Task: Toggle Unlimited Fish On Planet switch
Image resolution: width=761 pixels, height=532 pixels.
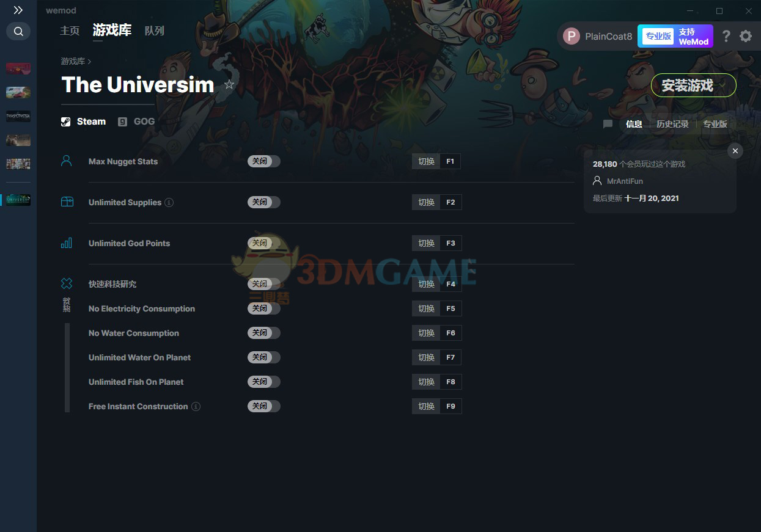Action: 264,382
